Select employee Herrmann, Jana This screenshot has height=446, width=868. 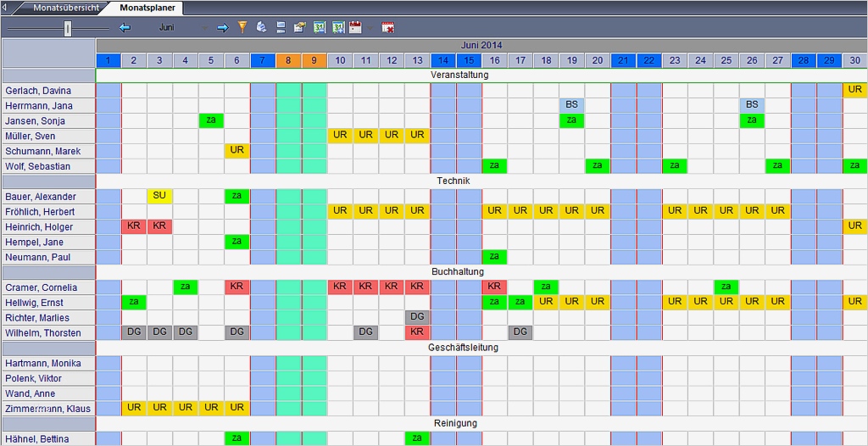point(48,105)
